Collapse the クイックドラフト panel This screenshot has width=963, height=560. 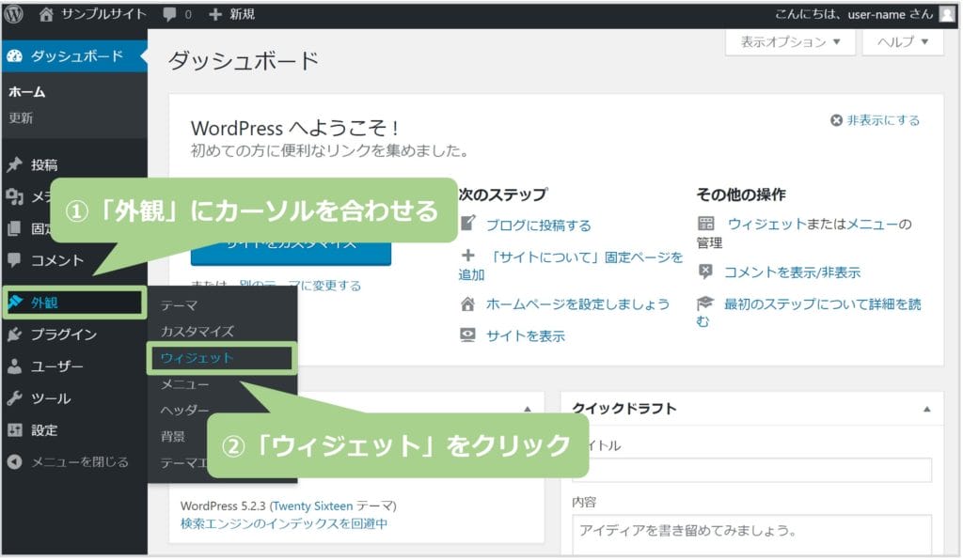[x=926, y=409]
